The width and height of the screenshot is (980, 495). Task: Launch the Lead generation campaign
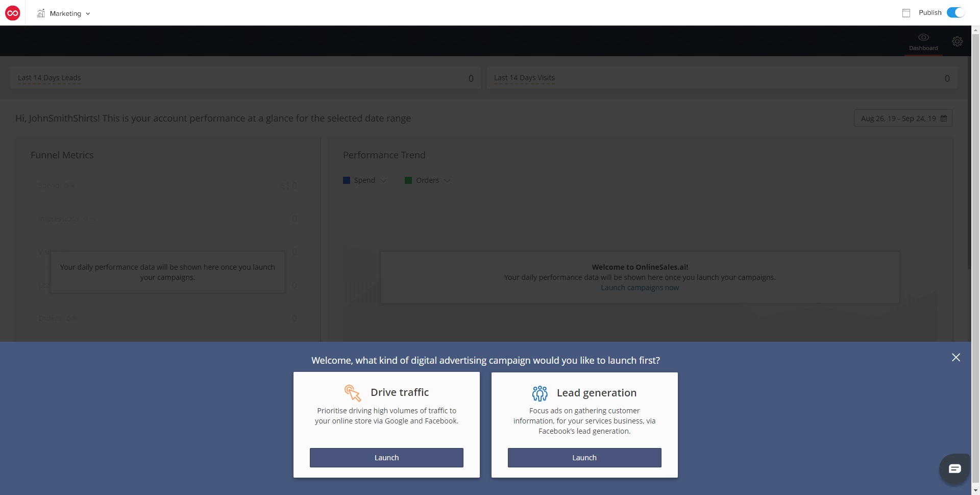(x=584, y=458)
